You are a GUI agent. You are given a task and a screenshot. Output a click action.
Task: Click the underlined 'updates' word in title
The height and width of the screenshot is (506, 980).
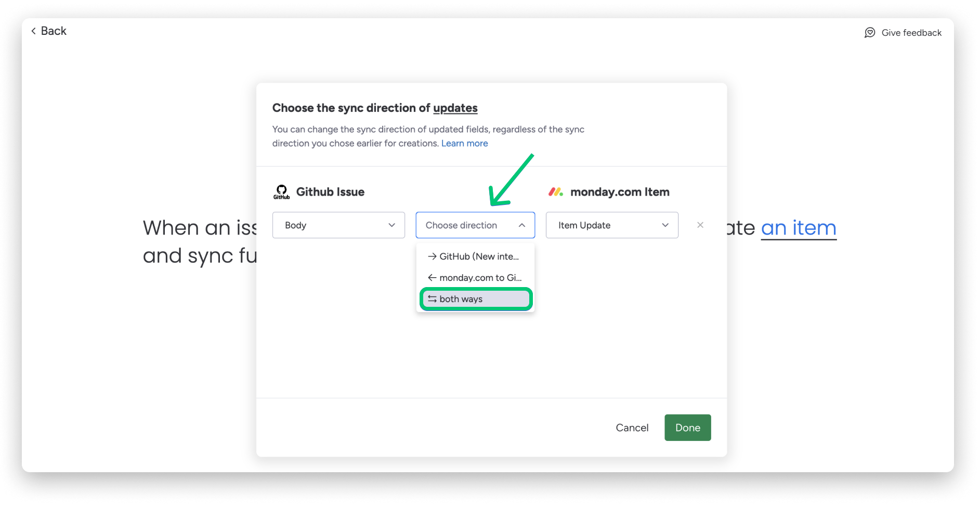tap(455, 108)
